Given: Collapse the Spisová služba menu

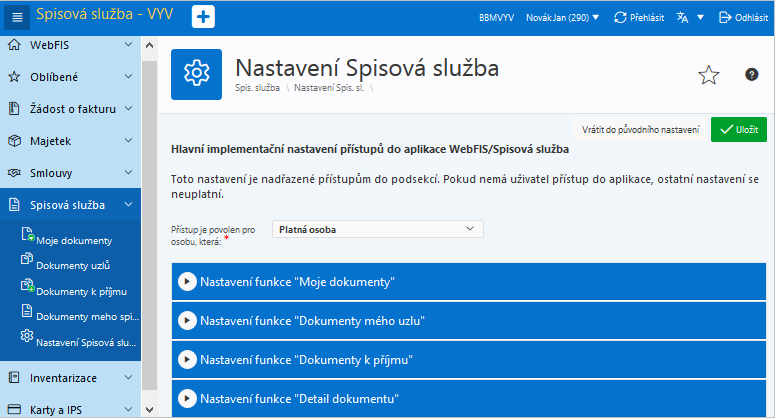Looking at the screenshot, I should click(x=128, y=205).
